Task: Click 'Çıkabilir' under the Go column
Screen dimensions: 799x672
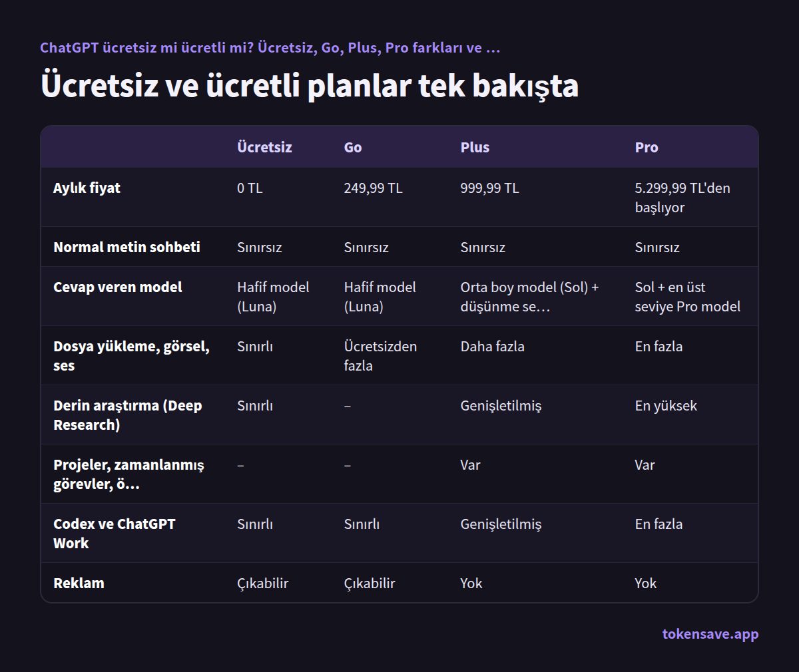Action: pyautogui.click(x=370, y=584)
